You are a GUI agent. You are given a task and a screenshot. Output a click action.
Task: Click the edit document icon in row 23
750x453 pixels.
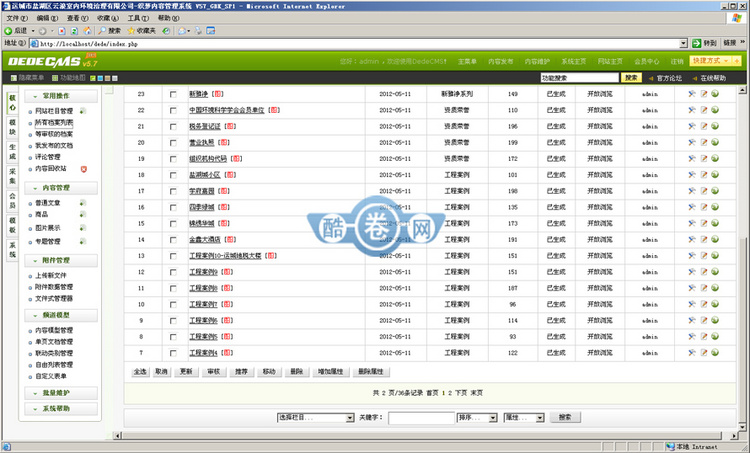[704, 94]
